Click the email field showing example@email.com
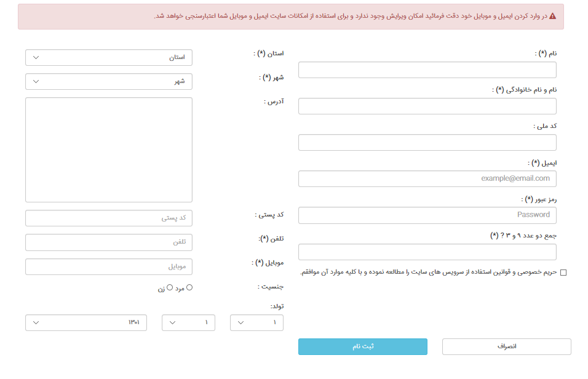This screenshot has height=379, width=588. pyautogui.click(x=427, y=179)
